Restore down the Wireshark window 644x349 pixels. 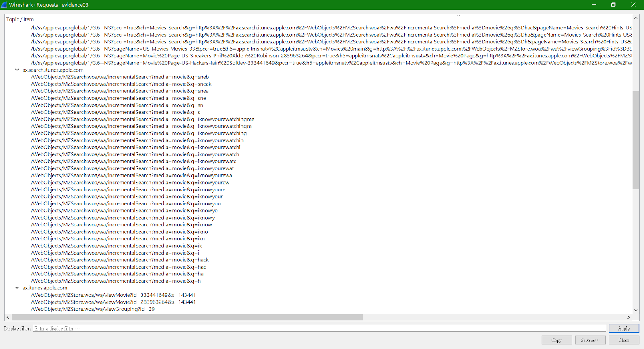click(613, 5)
